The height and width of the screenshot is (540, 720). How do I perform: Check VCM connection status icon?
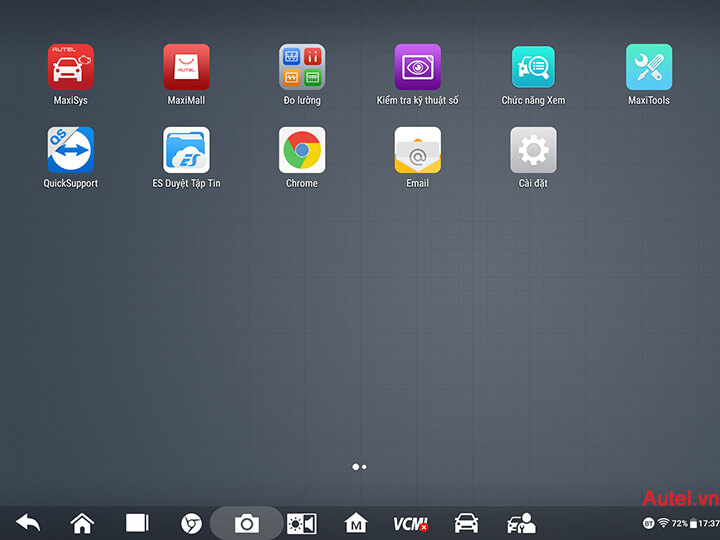pyautogui.click(x=411, y=524)
